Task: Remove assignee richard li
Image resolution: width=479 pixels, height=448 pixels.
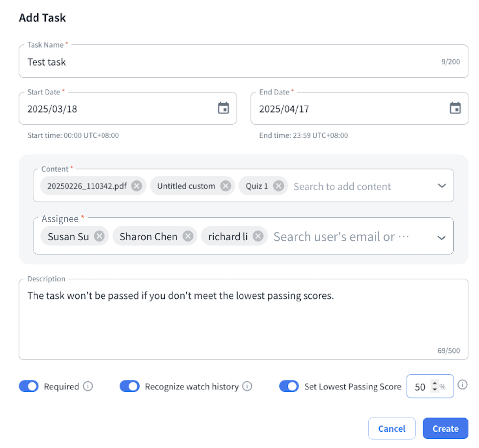Action: point(258,236)
